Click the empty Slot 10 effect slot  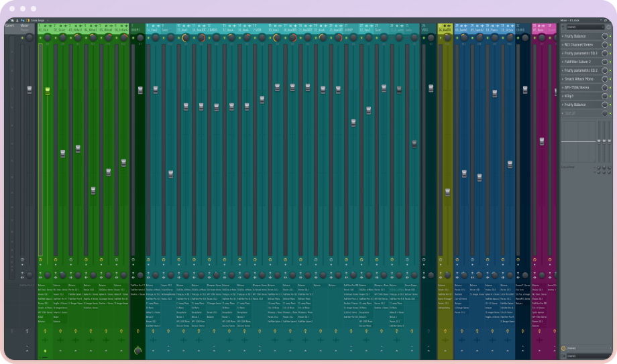[581, 113]
